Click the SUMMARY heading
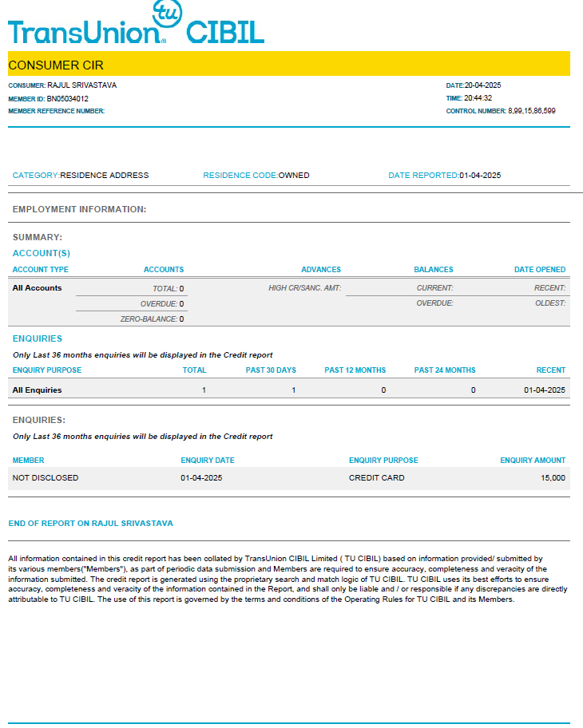This screenshot has width=583, height=728. pos(38,237)
